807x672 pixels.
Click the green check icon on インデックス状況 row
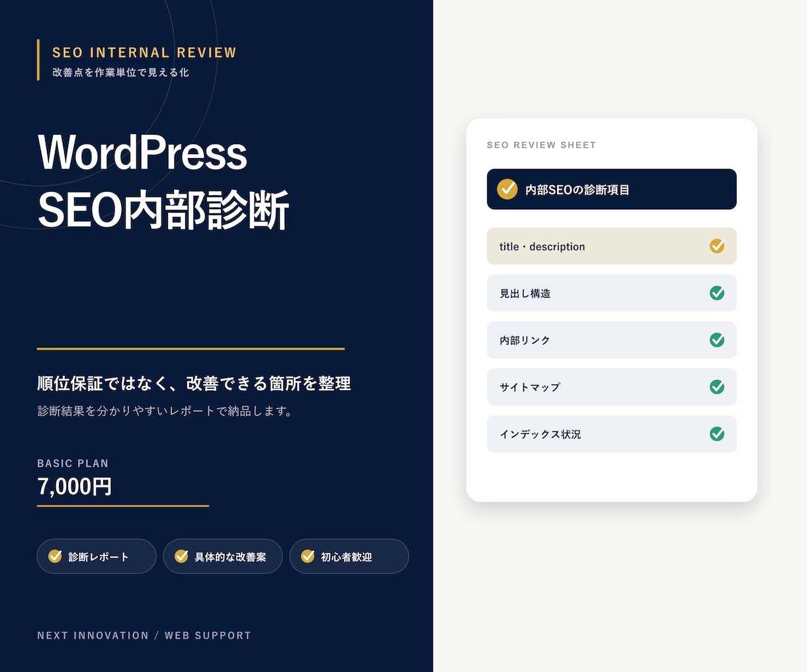[x=717, y=434]
